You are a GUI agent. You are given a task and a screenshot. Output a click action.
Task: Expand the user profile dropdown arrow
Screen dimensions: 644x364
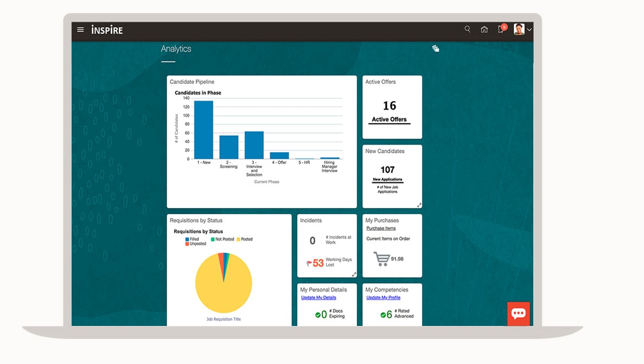click(x=530, y=30)
